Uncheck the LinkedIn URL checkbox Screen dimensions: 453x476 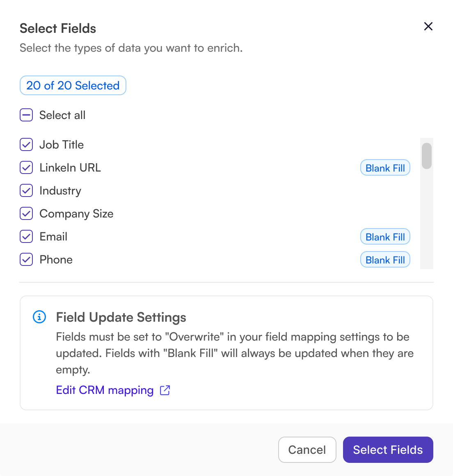(x=26, y=167)
